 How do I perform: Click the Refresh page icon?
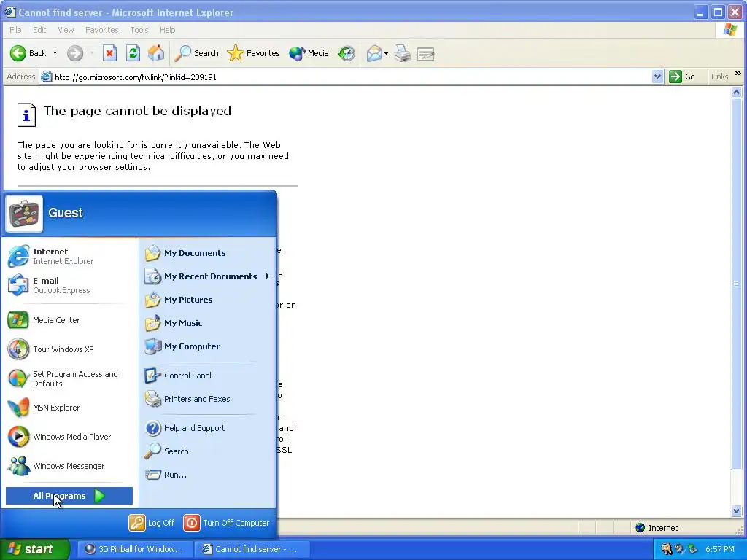click(x=133, y=53)
